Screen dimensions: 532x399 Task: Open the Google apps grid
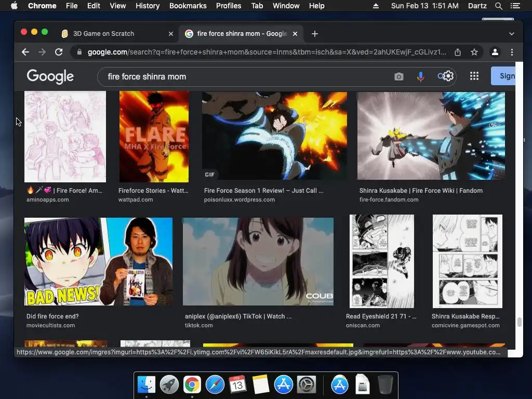[x=474, y=76]
